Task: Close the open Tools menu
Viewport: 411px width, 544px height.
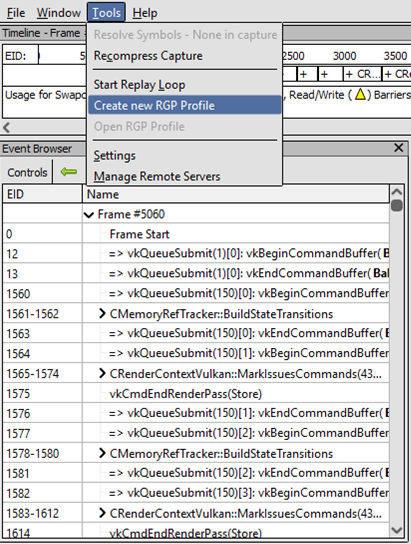Action: click(106, 13)
